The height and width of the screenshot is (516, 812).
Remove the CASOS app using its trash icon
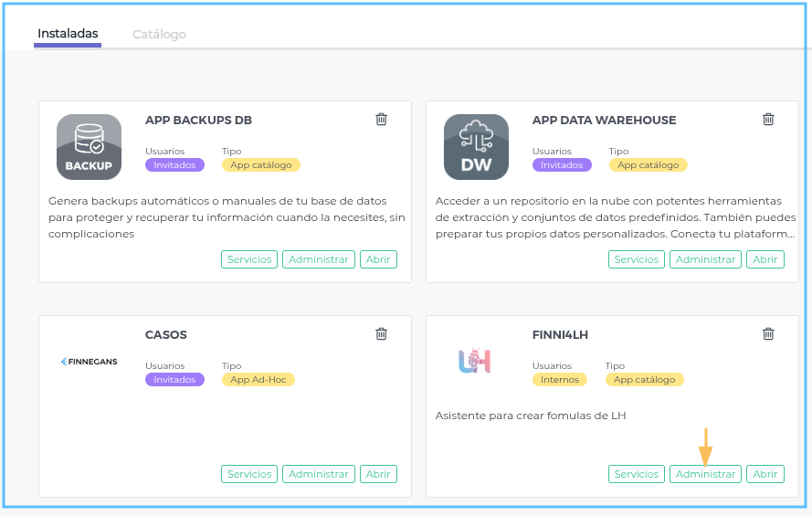pos(382,334)
